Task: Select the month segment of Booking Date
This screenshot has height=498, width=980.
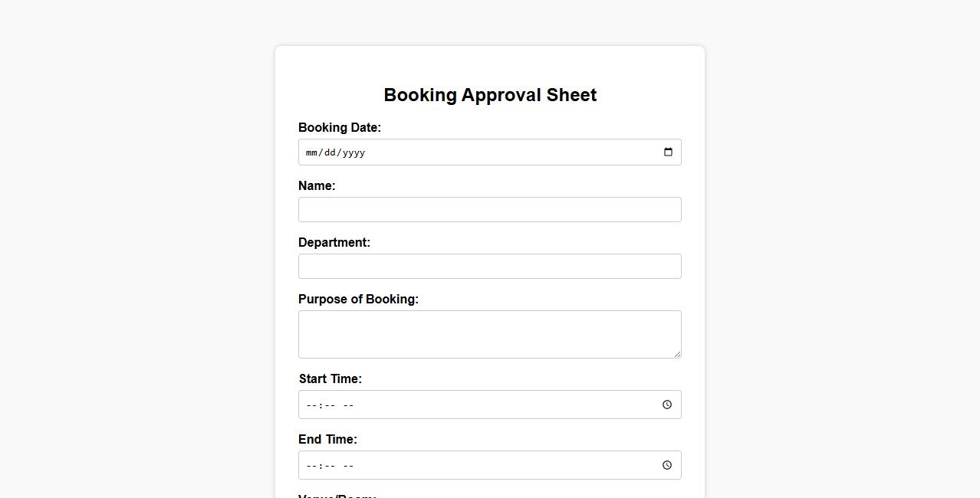Action: (x=311, y=152)
